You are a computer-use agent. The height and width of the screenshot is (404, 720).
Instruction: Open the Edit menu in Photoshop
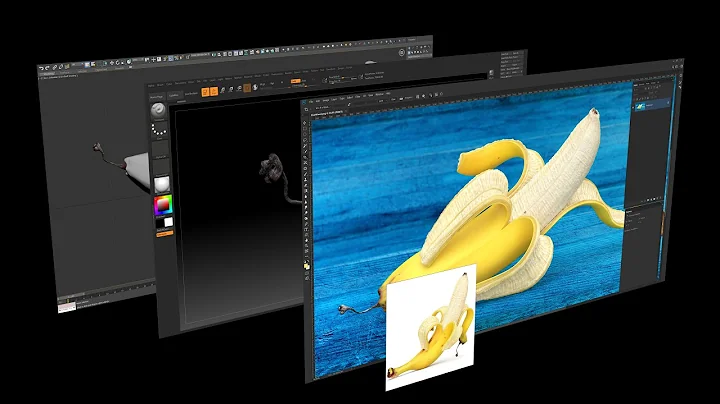point(318,101)
